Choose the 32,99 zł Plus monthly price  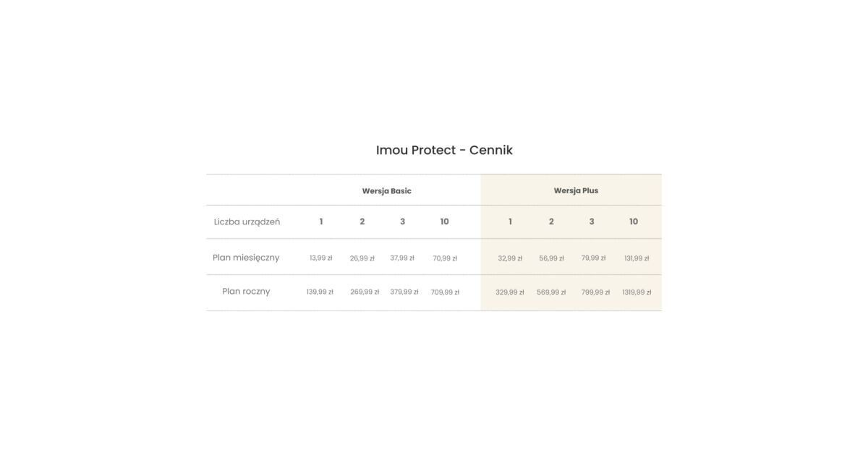[510, 258]
